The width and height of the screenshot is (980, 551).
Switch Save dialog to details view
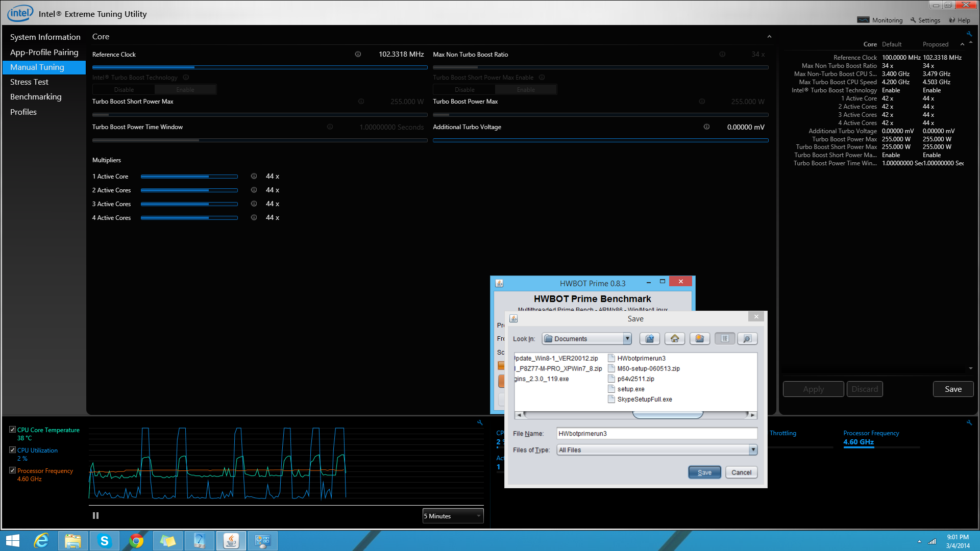(x=747, y=339)
